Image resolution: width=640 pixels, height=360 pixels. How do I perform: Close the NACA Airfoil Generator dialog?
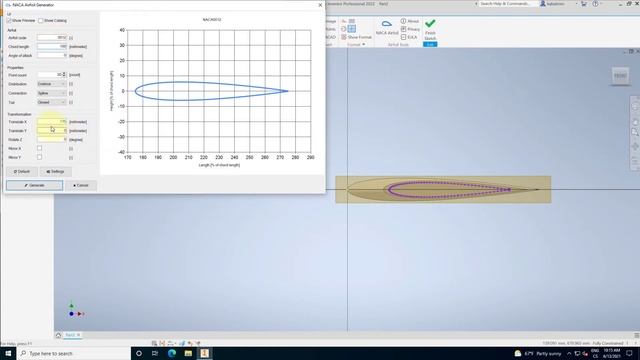320,5
